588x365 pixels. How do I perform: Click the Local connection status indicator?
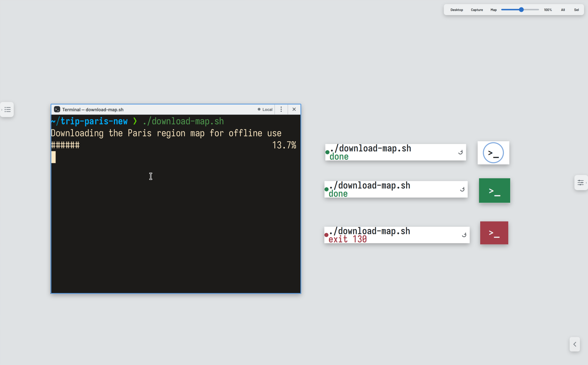point(265,109)
